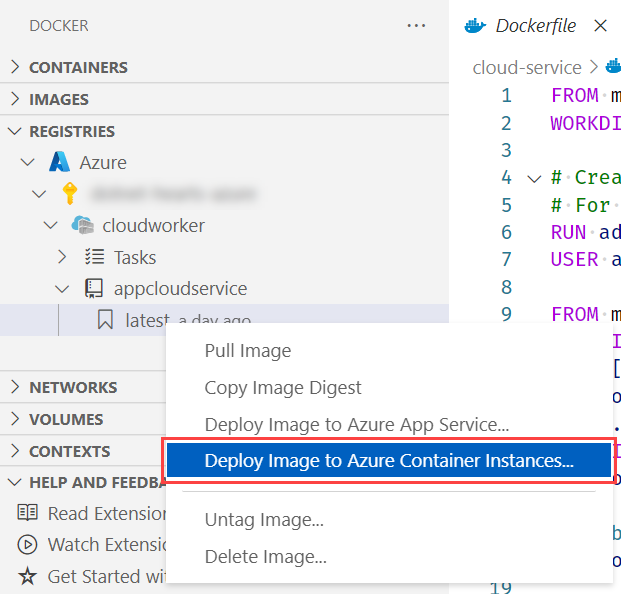Select the appcloudservice label text
Screen dimensions: 621x594
(181, 289)
